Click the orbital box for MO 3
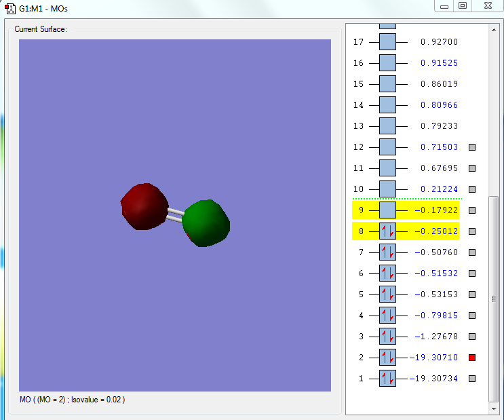504x420 pixels. coord(387,337)
